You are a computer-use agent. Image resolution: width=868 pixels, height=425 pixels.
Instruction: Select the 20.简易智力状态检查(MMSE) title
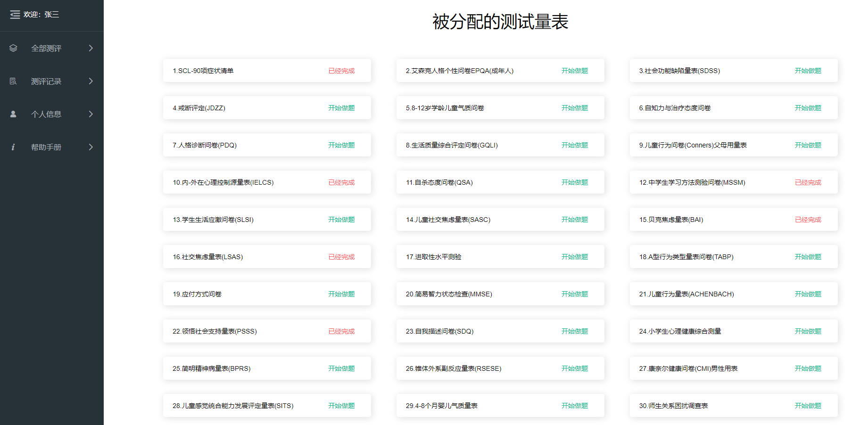tap(449, 294)
